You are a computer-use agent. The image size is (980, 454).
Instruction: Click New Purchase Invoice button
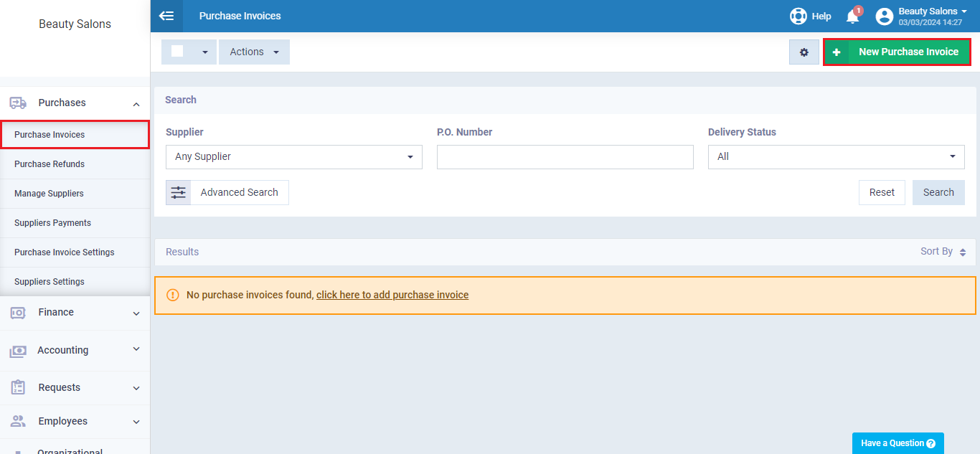897,52
